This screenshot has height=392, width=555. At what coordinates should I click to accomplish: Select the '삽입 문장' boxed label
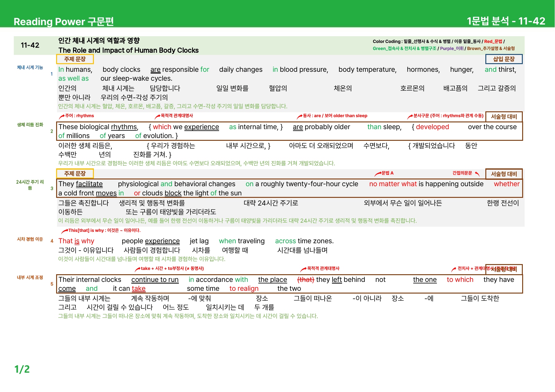click(504, 59)
